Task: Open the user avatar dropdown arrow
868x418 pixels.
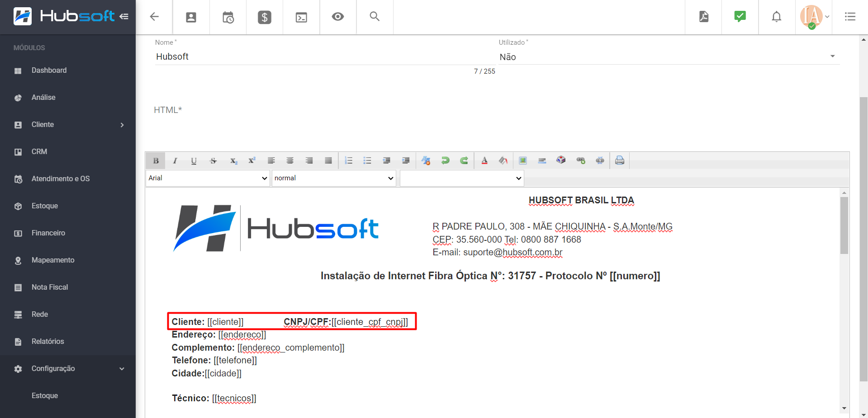Action: point(827,17)
